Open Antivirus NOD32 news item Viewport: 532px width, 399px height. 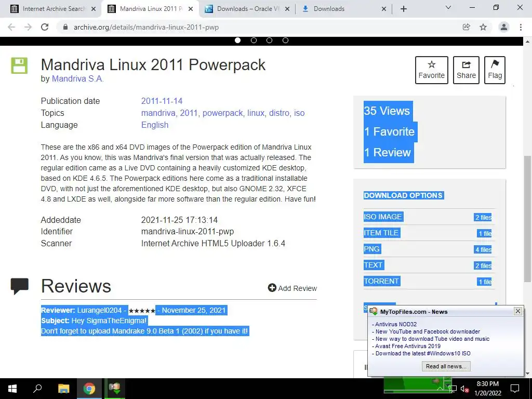(x=395, y=324)
